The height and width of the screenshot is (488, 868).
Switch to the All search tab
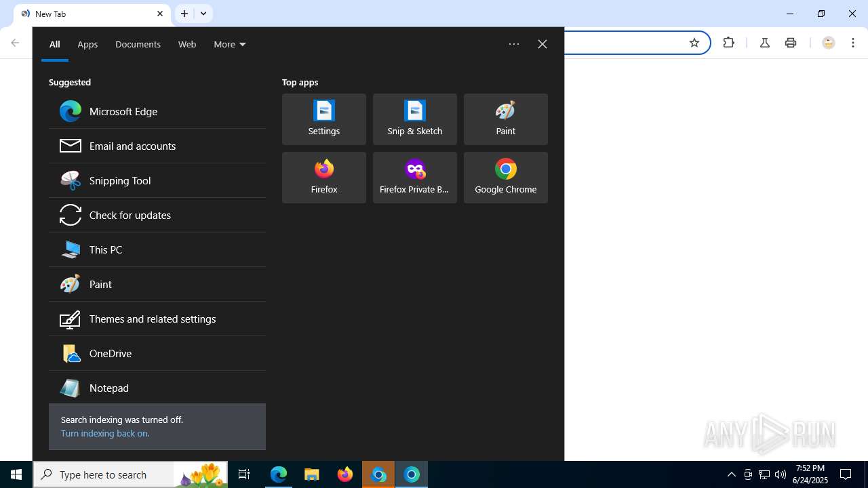(x=55, y=44)
